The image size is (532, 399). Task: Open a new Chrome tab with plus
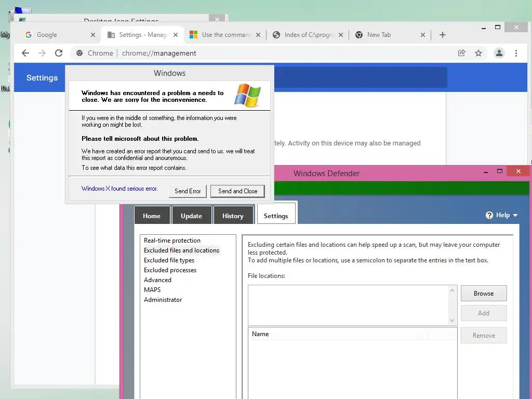[443, 35]
